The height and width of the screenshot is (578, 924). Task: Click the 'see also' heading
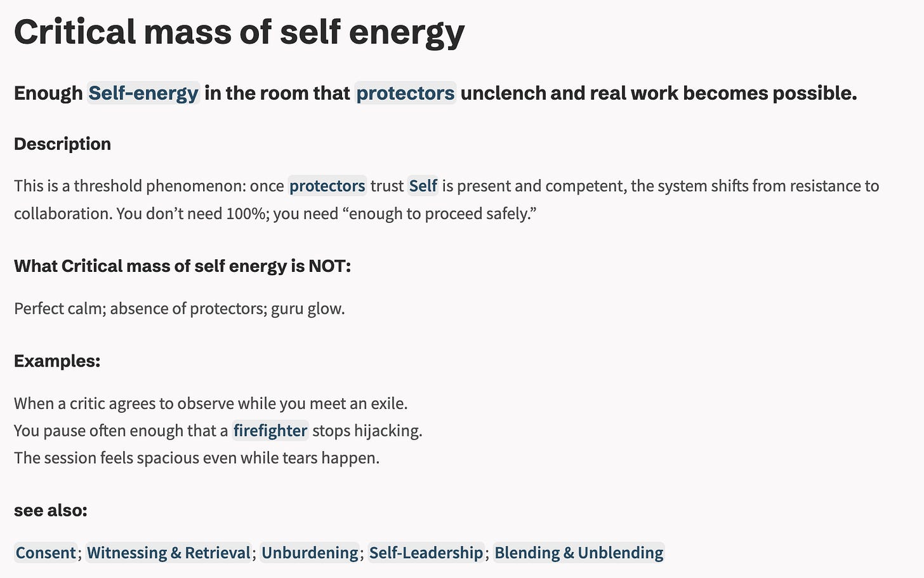(50, 510)
